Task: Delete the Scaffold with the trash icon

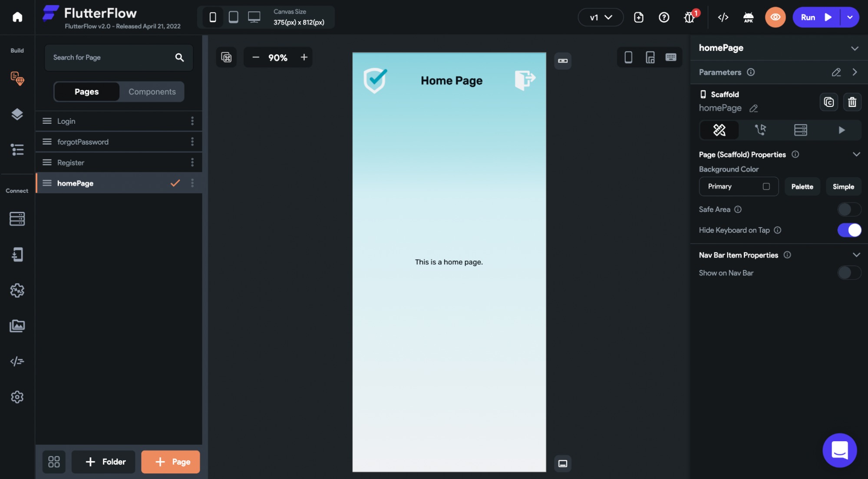Action: [x=852, y=102]
